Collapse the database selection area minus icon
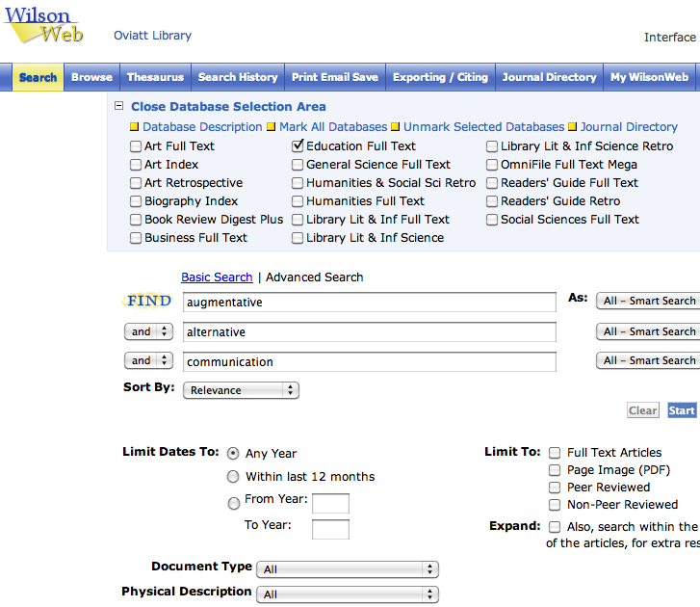Image resolution: width=700 pixels, height=607 pixels. (x=118, y=106)
